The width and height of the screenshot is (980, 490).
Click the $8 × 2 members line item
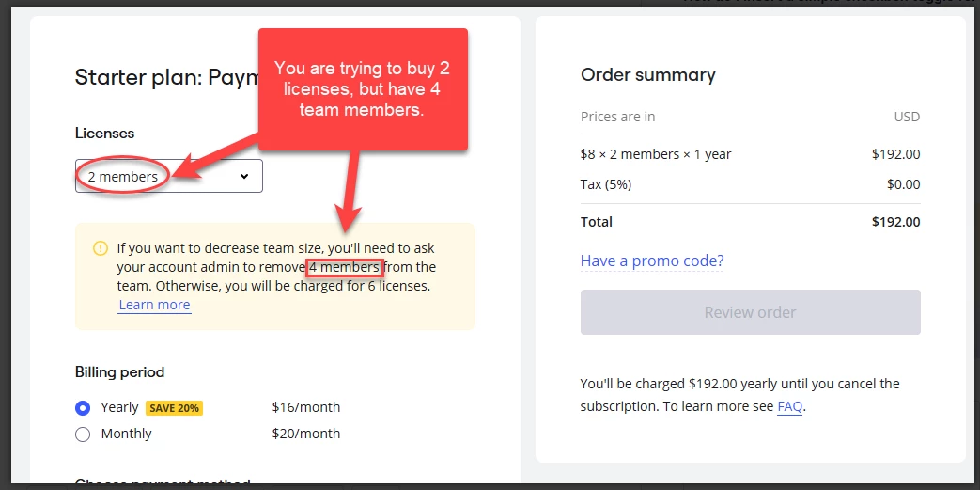[x=656, y=154]
